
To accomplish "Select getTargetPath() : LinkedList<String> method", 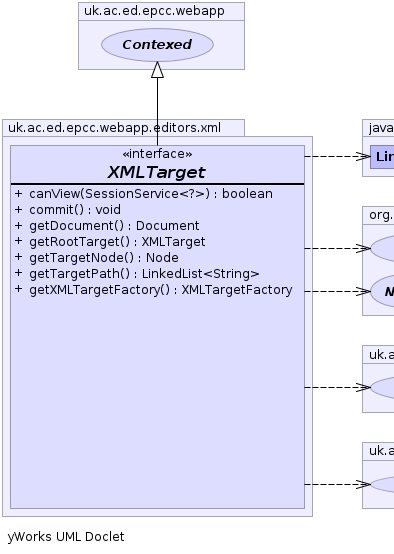I will point(137,274).
